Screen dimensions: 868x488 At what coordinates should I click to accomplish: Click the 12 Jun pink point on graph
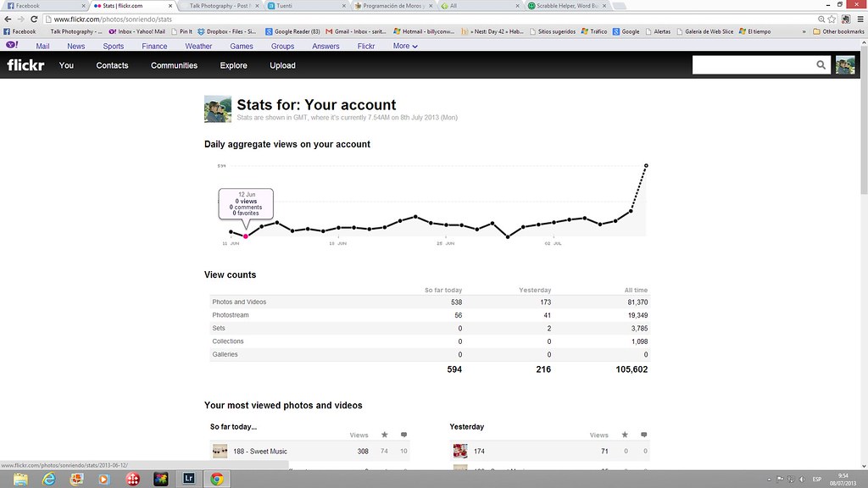click(246, 236)
